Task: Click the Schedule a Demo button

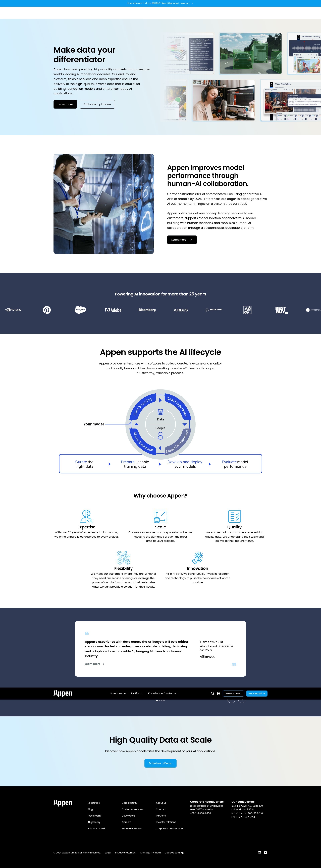Action: [x=160, y=763]
